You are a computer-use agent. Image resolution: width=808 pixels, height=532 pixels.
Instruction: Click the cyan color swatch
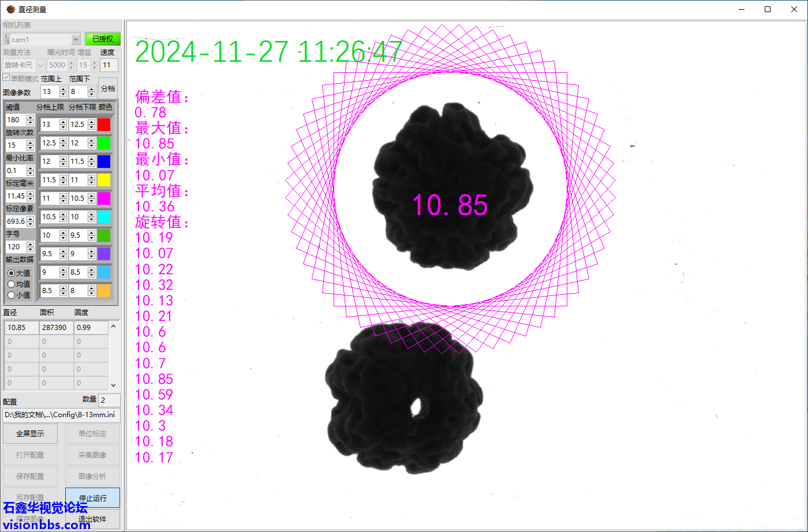[x=104, y=217]
